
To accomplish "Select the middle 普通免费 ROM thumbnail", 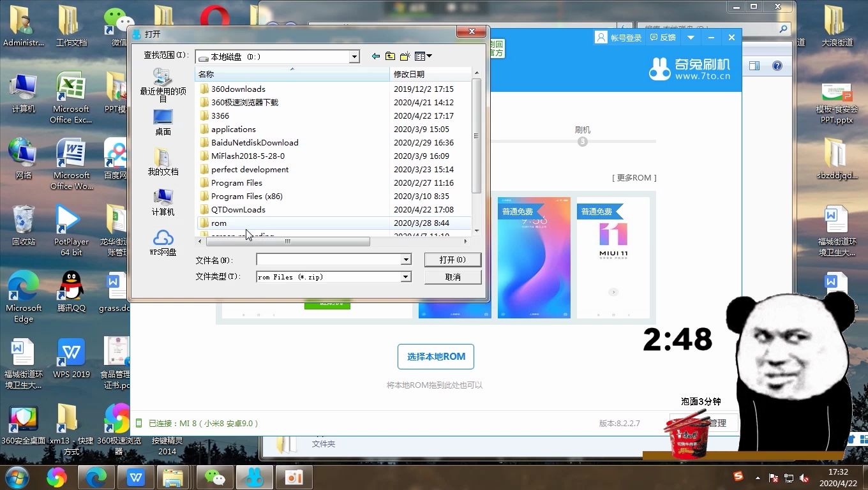I will point(534,258).
